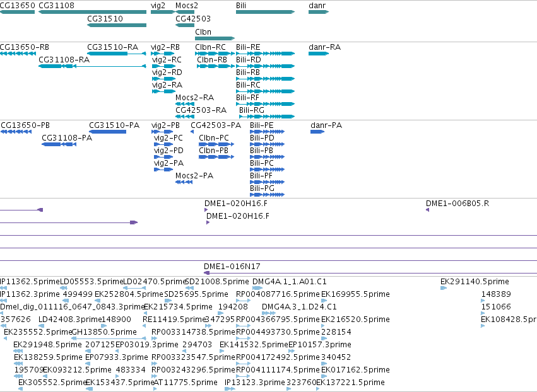Screen dimensions: 537x392
Task: Click the vig2-PB protein label
Action: pos(165,125)
